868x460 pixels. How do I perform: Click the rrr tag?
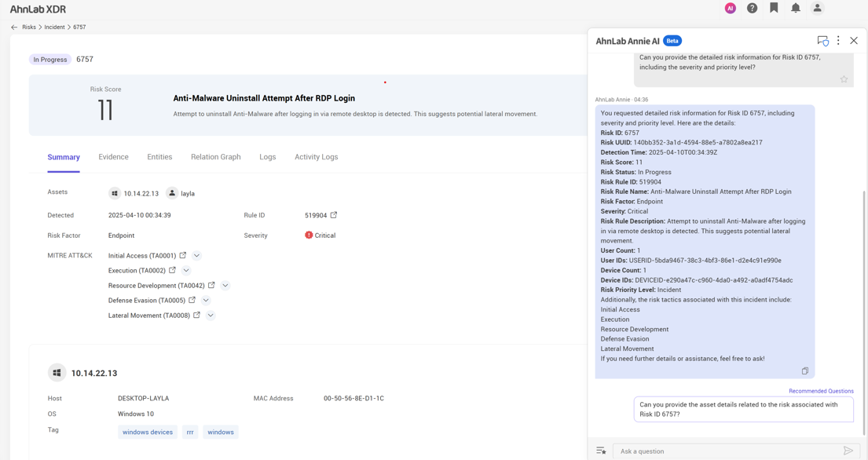pos(190,432)
